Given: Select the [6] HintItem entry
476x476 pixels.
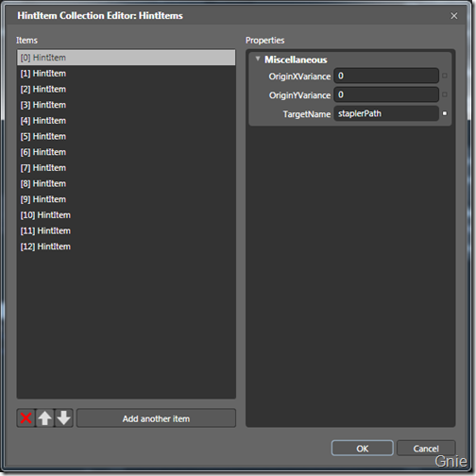Looking at the screenshot, I should (127, 152).
